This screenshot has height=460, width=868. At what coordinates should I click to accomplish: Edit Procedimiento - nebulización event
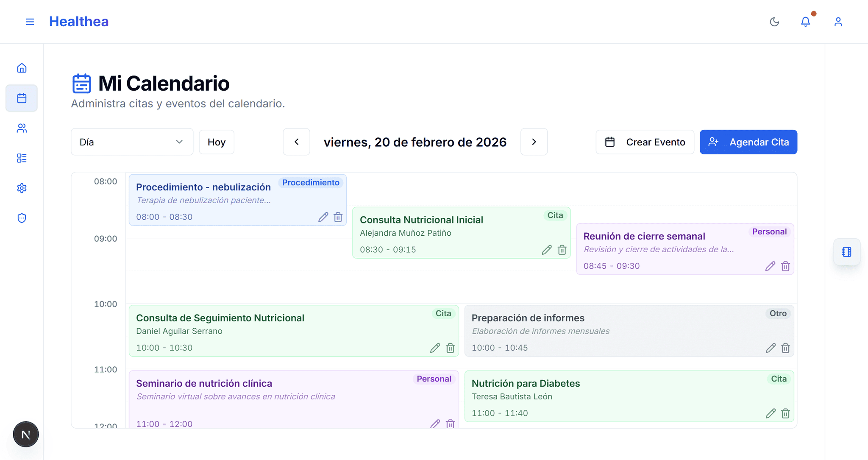pos(323,217)
